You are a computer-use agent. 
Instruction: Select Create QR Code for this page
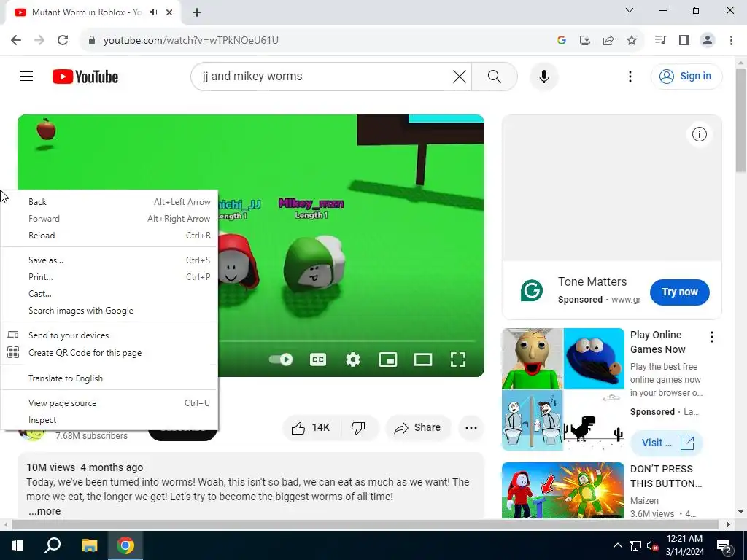pos(109,353)
